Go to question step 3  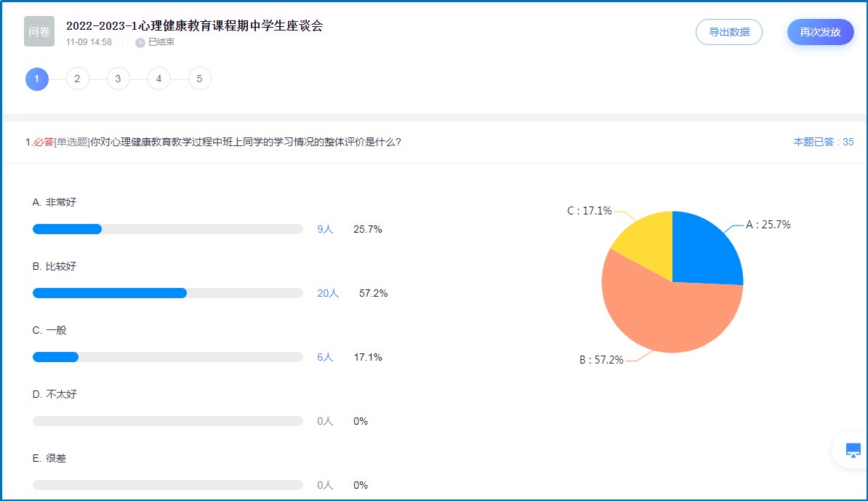[118, 79]
